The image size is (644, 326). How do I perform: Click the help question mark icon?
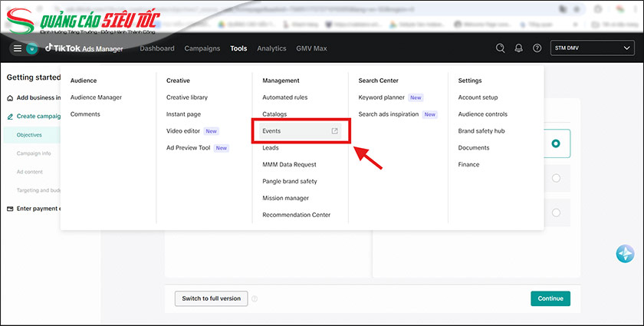pyautogui.click(x=537, y=48)
